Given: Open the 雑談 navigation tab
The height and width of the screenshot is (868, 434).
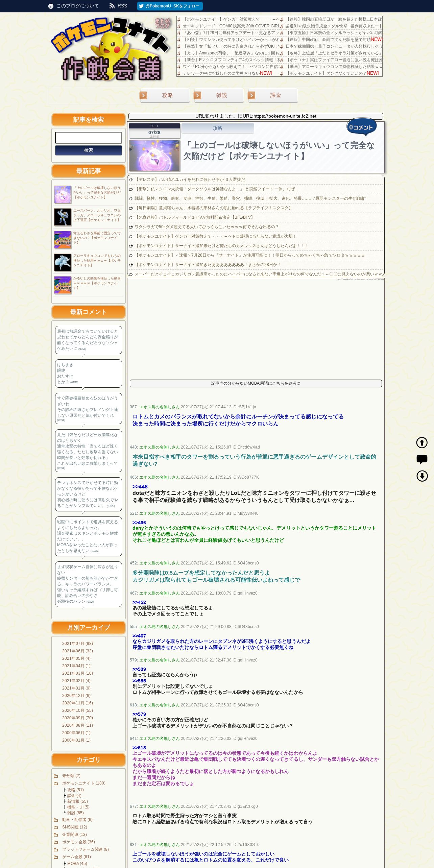Looking at the screenshot, I should click(219, 95).
